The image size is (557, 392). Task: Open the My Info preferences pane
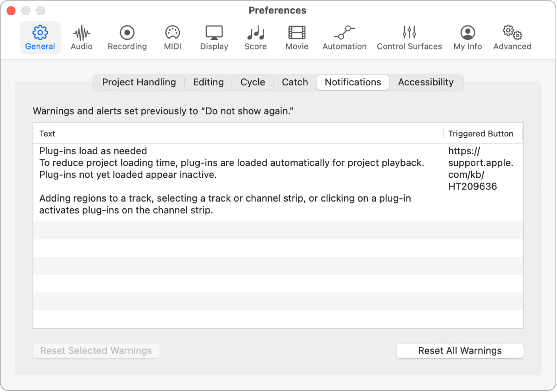(x=468, y=38)
